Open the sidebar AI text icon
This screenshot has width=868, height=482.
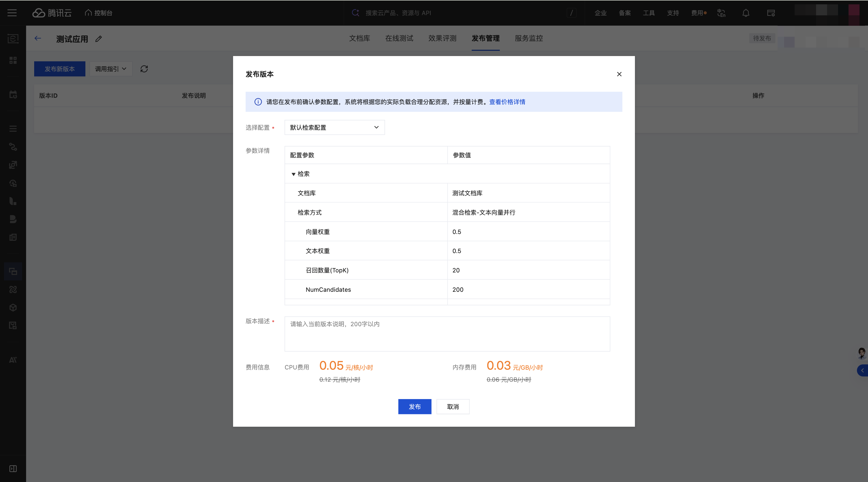click(13, 360)
